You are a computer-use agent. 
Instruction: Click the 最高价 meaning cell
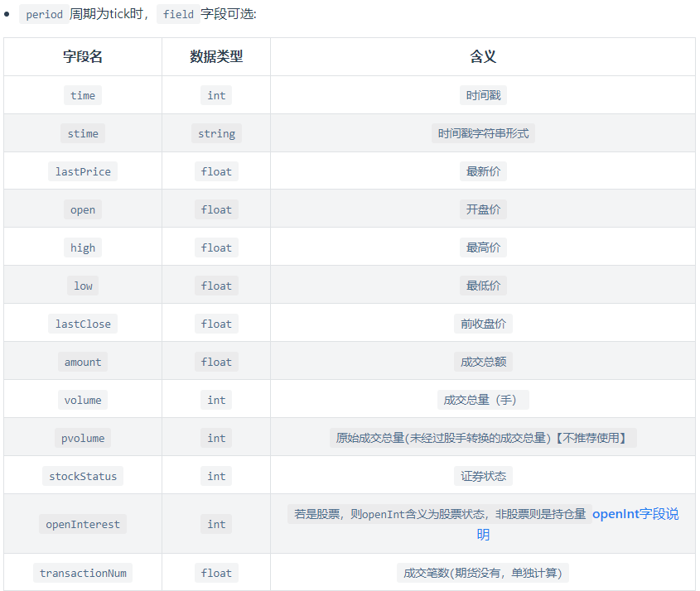coord(483,247)
